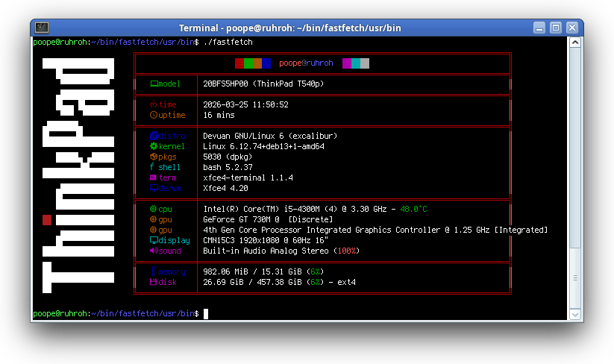Click the '982.06 MiB / 15.31 GiB' memory value
This screenshot has width=614, height=364.
pos(252,272)
